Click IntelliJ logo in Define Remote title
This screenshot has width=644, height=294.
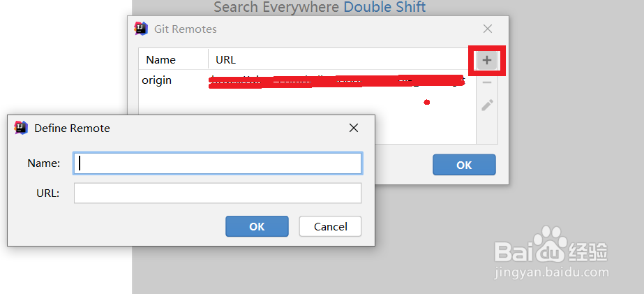point(21,128)
